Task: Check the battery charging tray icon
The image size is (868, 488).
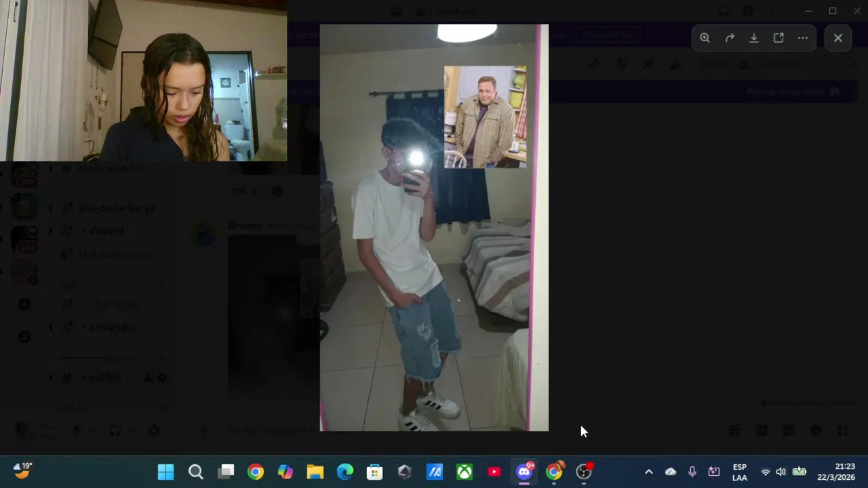Action: point(800,472)
